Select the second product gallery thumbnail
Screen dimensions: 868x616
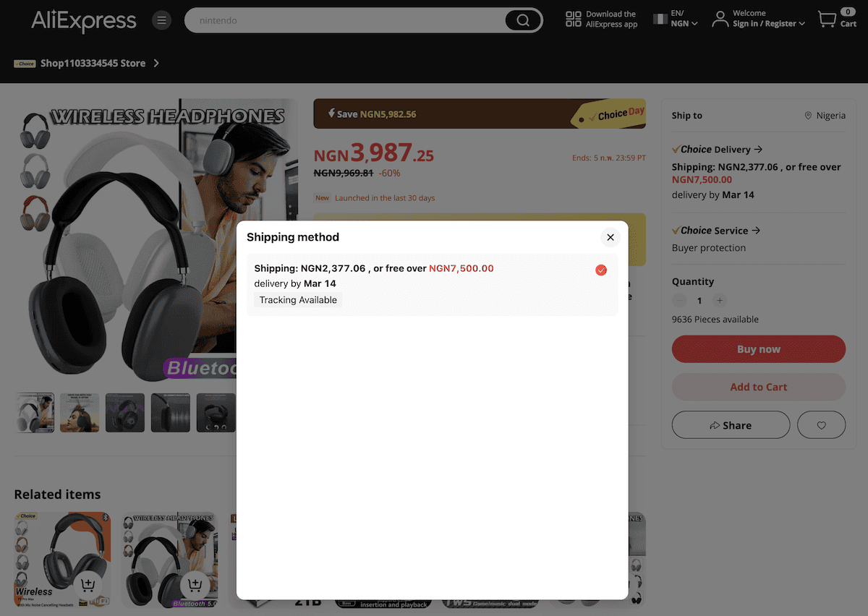[x=80, y=412]
